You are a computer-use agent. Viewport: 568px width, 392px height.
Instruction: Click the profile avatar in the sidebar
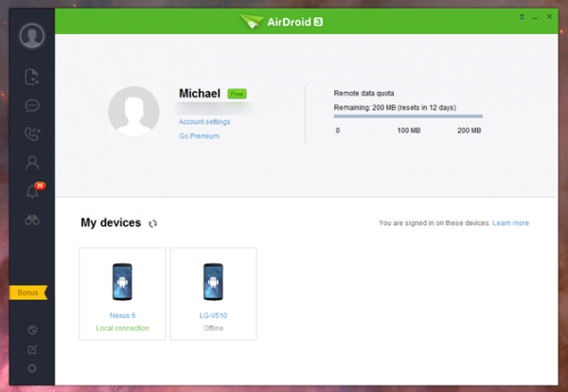point(32,36)
